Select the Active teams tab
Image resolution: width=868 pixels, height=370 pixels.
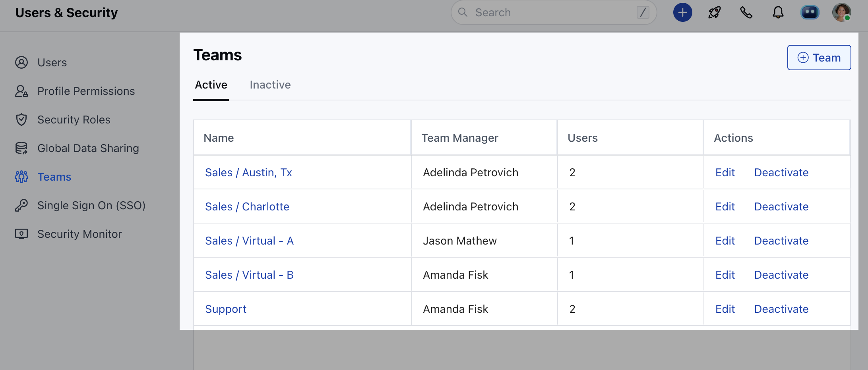tap(211, 85)
